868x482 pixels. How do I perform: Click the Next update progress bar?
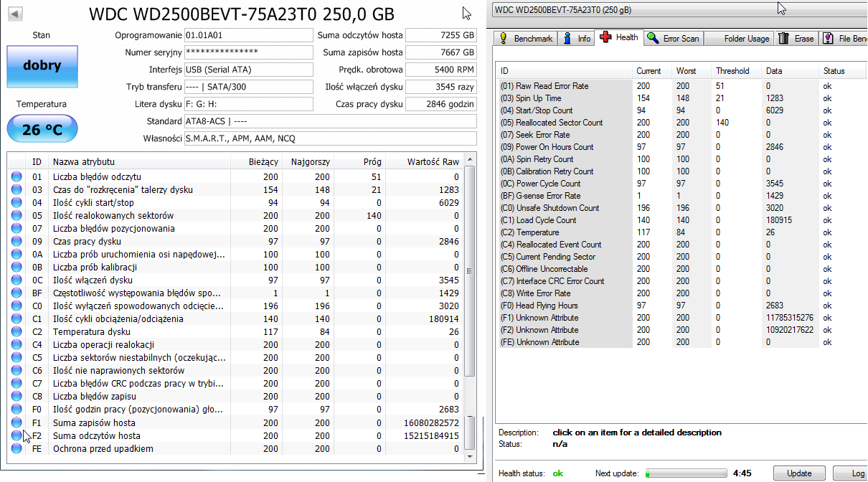coord(686,473)
